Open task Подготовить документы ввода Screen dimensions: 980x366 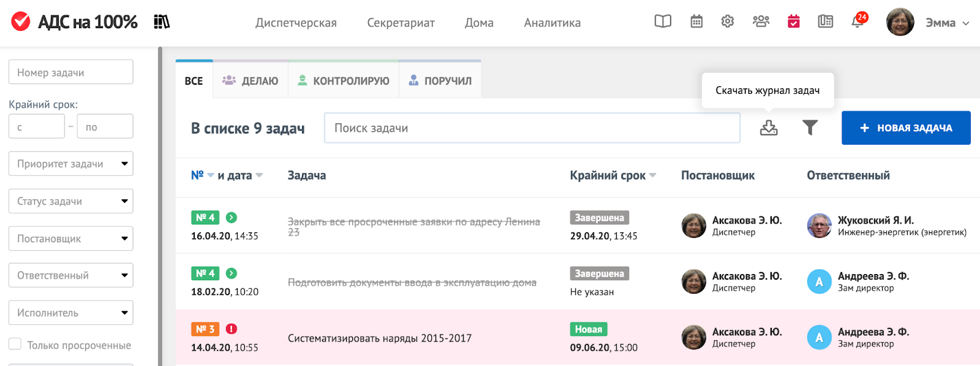coord(412,282)
